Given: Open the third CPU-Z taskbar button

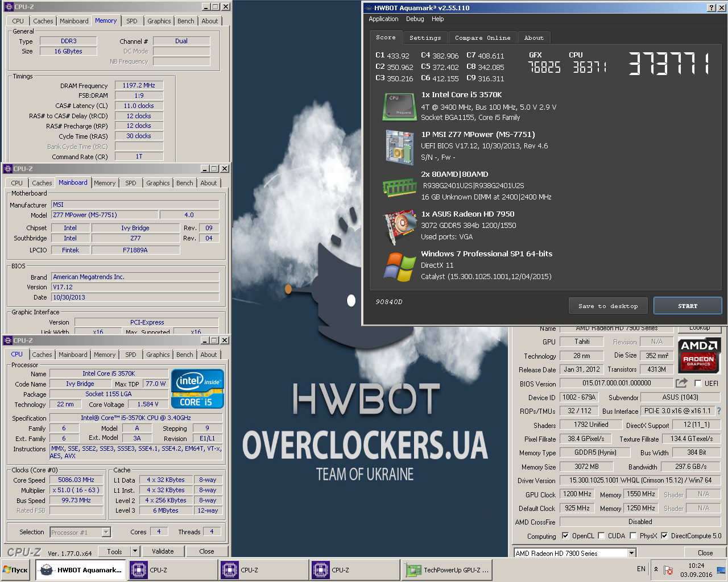Looking at the screenshot, I should tap(355, 570).
